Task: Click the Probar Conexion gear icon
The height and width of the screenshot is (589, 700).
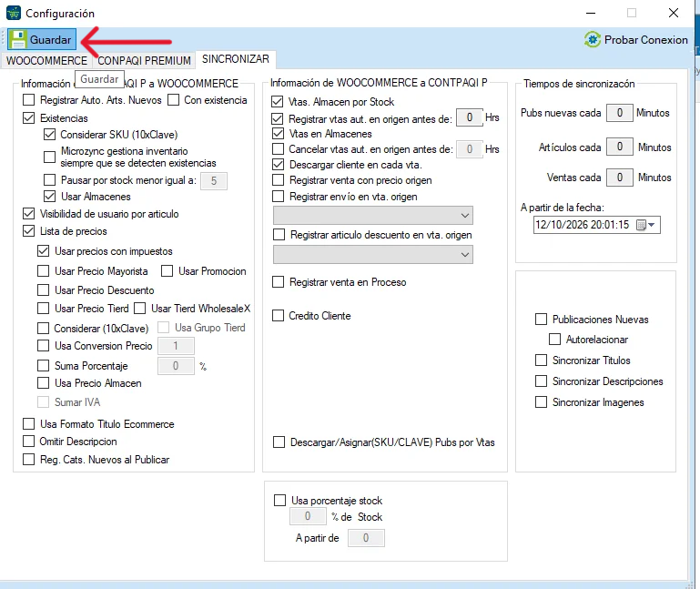Action: pos(593,40)
